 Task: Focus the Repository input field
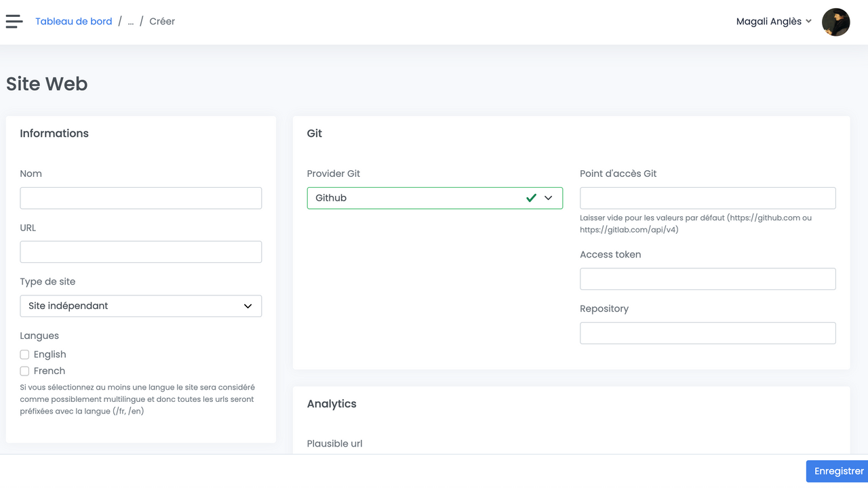point(707,333)
